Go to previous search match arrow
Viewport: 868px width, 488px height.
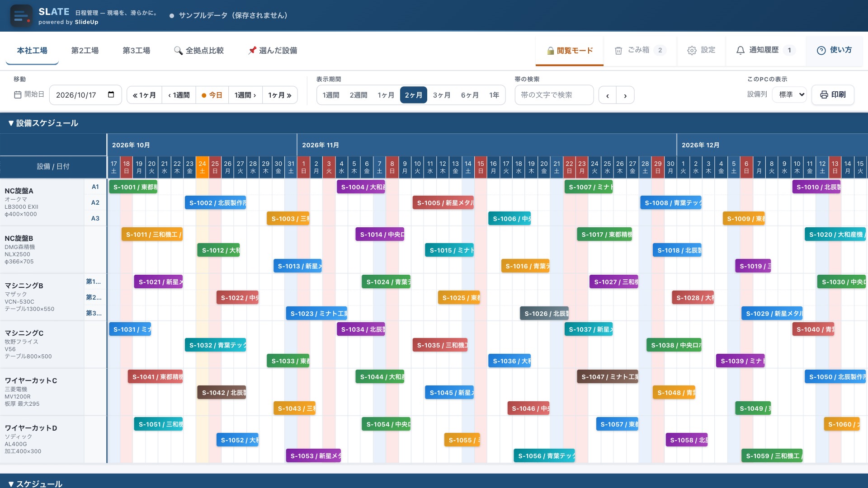607,95
